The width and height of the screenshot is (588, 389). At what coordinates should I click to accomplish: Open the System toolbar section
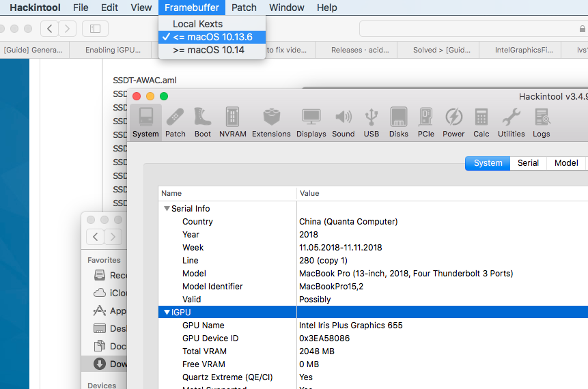(x=145, y=123)
